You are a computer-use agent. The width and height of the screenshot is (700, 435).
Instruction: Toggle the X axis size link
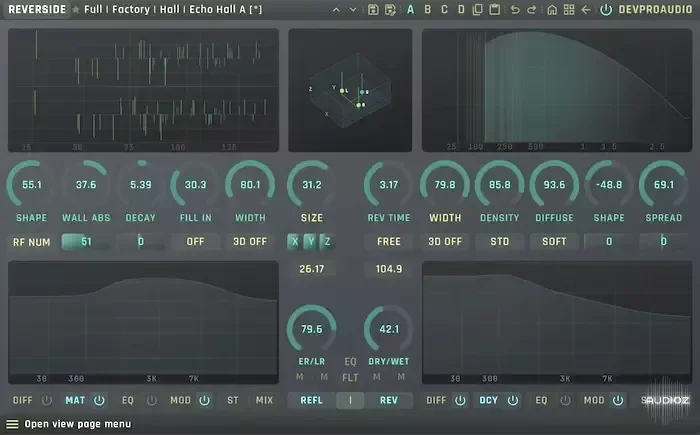pyautogui.click(x=295, y=242)
